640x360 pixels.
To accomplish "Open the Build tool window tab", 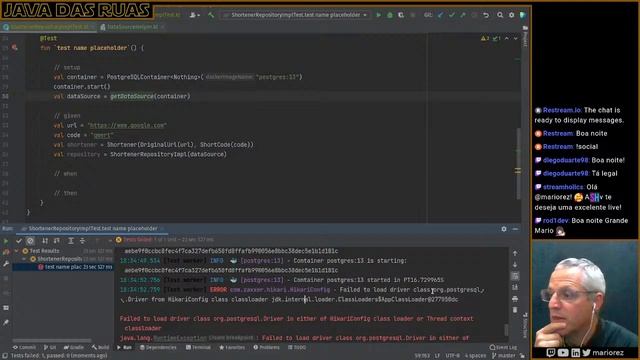I will 100,348.
